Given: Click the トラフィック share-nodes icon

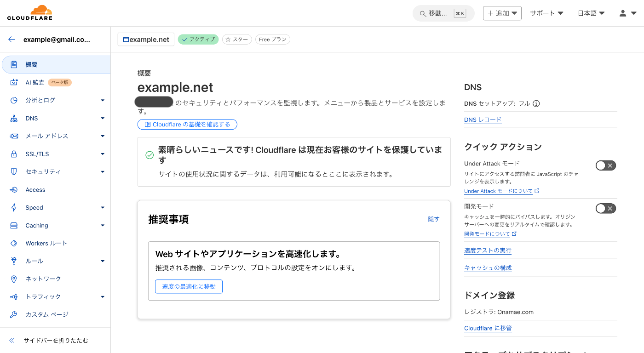Looking at the screenshot, I should [x=14, y=296].
